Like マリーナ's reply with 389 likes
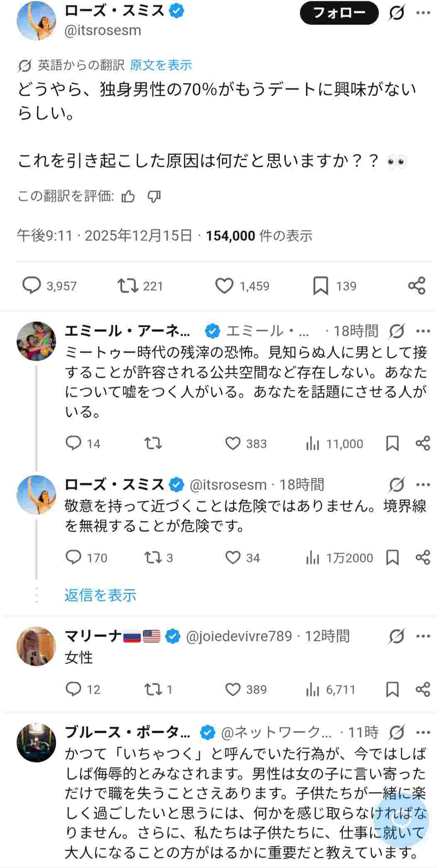The height and width of the screenshot is (868, 437). point(233,690)
